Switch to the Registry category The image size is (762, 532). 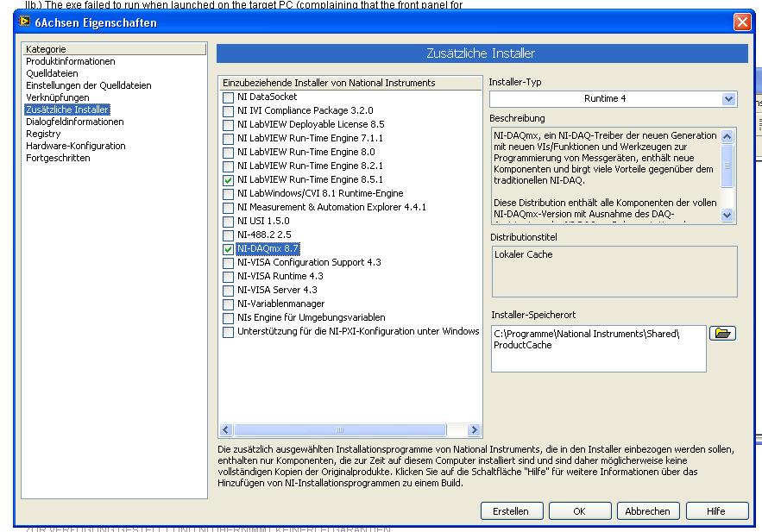[43, 134]
